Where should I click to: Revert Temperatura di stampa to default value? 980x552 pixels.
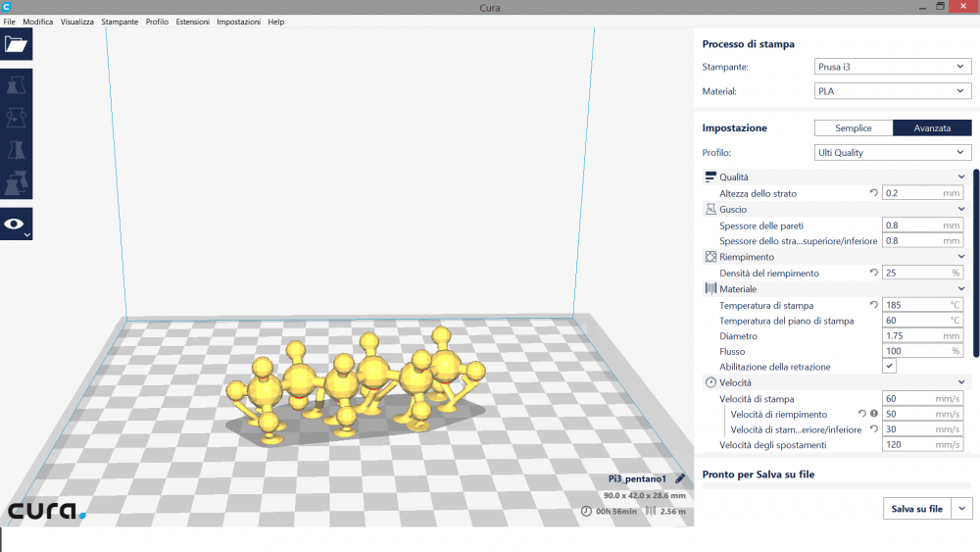[873, 305]
